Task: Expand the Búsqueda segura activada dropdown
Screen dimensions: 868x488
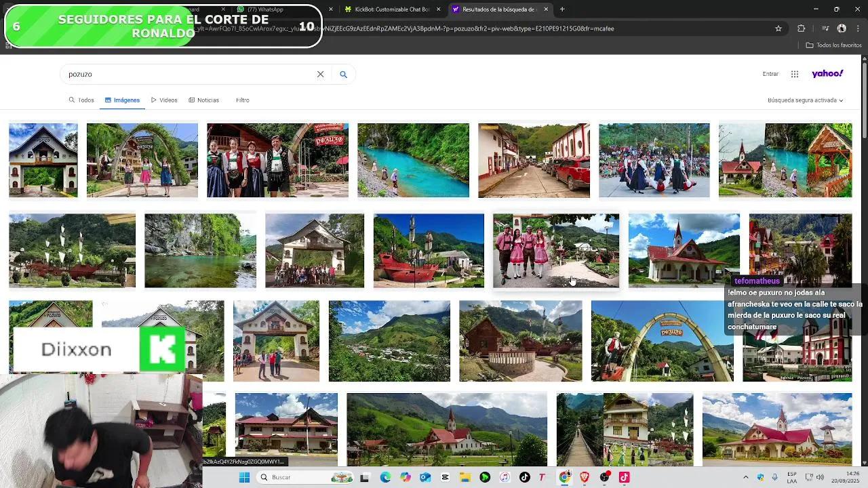Action: point(805,100)
